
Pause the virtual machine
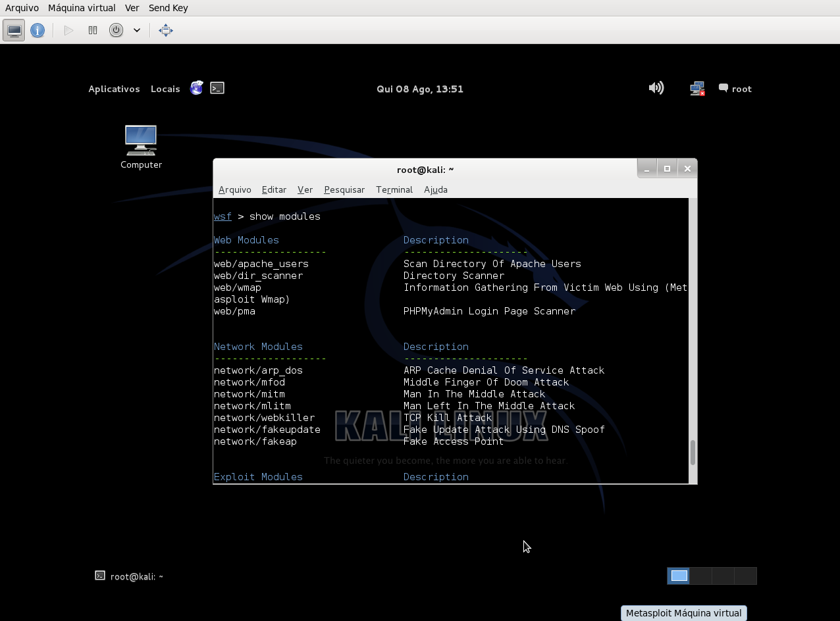[93, 30]
